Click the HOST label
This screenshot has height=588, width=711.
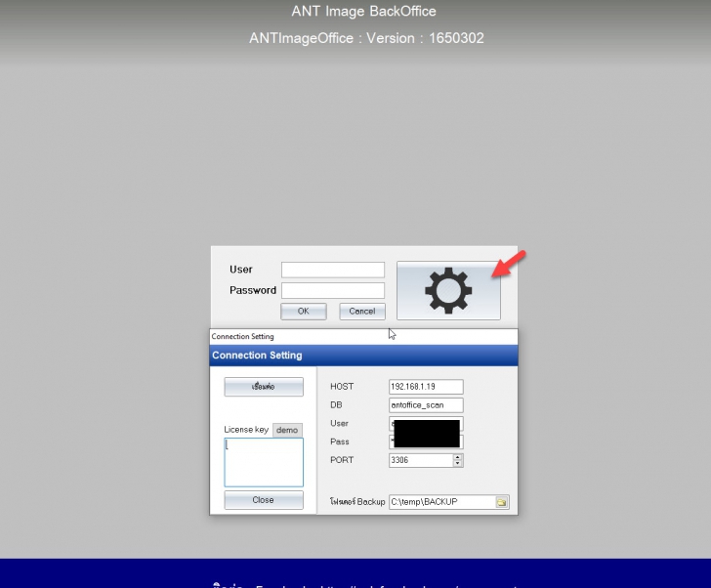point(342,387)
